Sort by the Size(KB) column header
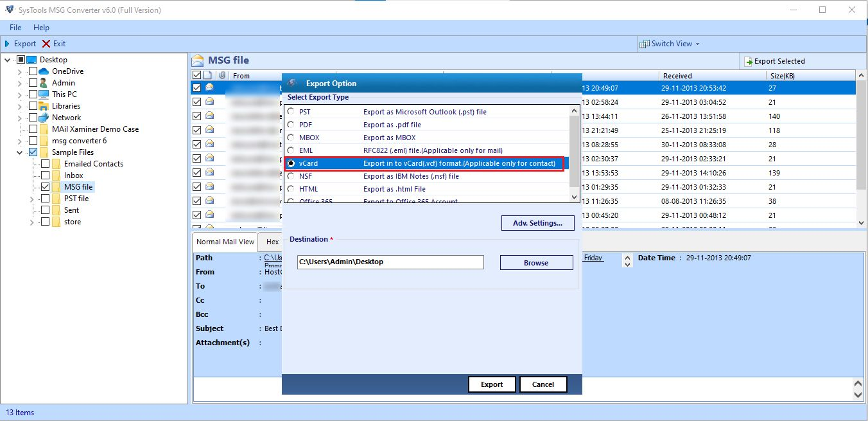Image resolution: width=868 pixels, height=421 pixels. (812, 75)
